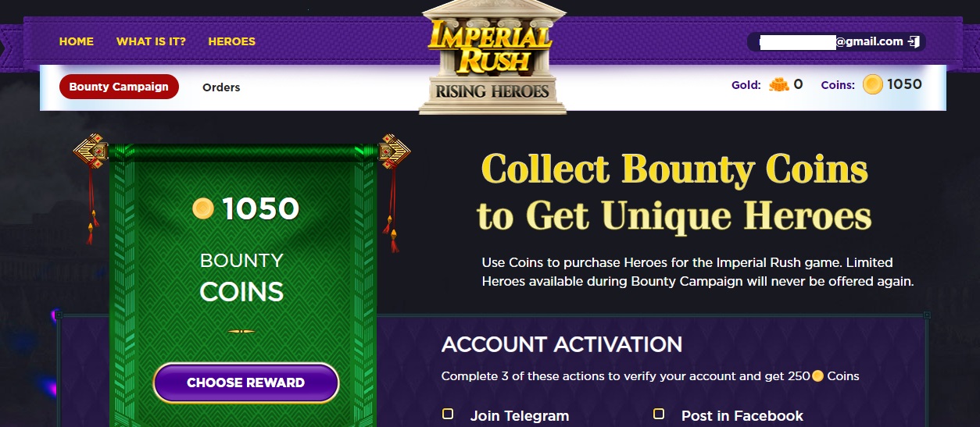Click the Imperial Rush Rising Heroes logo
This screenshot has height=427, width=980.
pyautogui.click(x=492, y=58)
